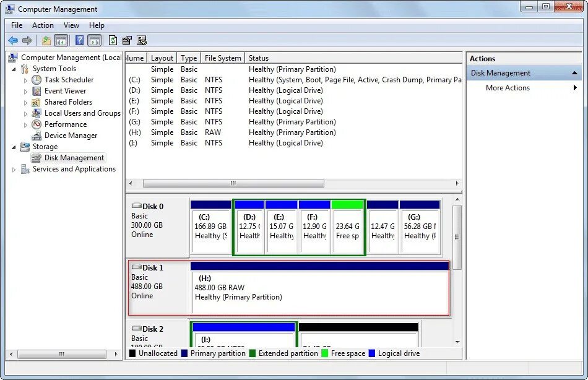This screenshot has width=588, height=380.
Task: Click the More Actions expander
Action: coord(576,88)
